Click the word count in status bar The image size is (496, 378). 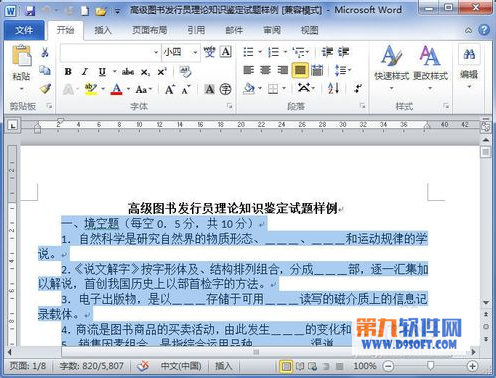[92, 366]
